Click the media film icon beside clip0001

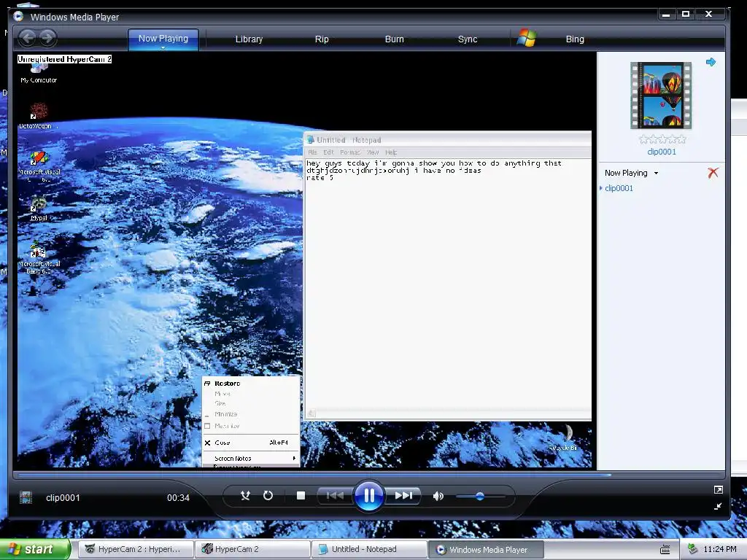tap(26, 498)
